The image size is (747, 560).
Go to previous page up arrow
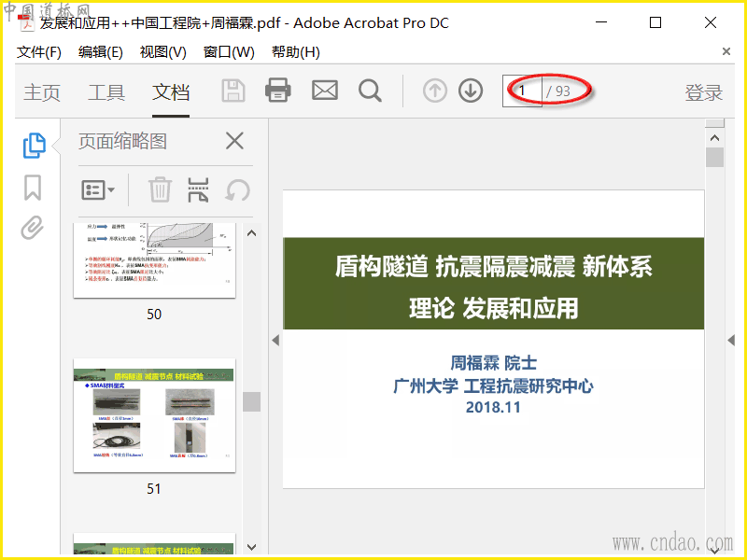coord(434,91)
